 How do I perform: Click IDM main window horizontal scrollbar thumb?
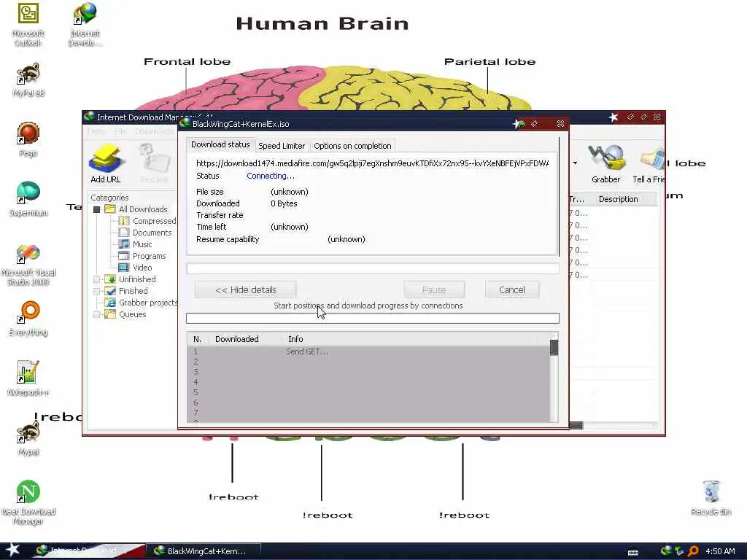[576, 425]
